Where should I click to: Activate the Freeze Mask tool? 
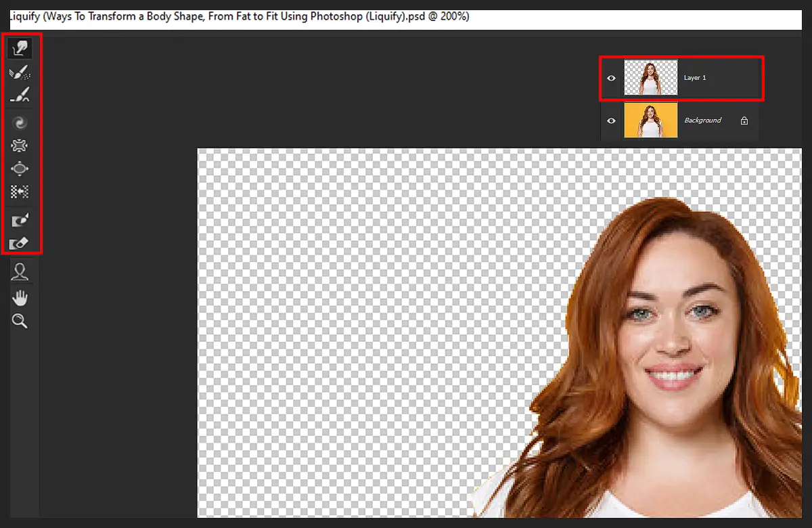coord(20,219)
